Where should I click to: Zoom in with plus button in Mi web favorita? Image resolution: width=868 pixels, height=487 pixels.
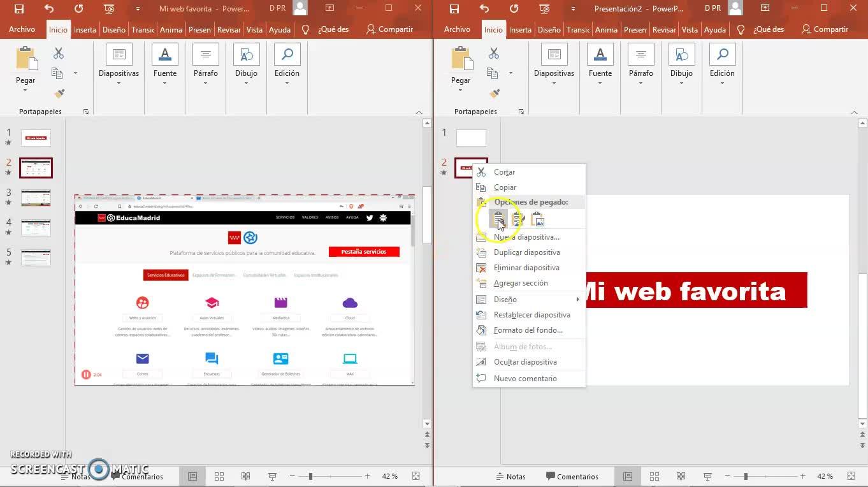coord(367,476)
